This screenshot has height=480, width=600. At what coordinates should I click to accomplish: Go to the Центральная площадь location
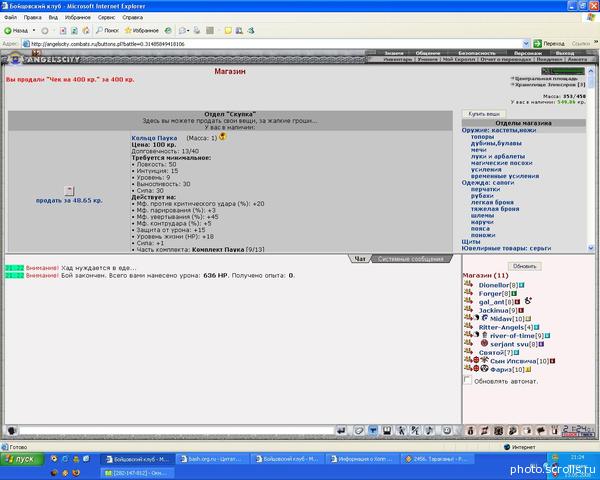[546, 78]
